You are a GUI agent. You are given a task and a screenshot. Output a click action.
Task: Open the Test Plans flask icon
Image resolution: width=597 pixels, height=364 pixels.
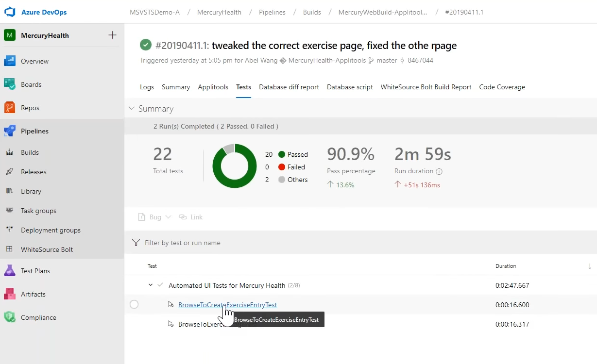[10, 271]
